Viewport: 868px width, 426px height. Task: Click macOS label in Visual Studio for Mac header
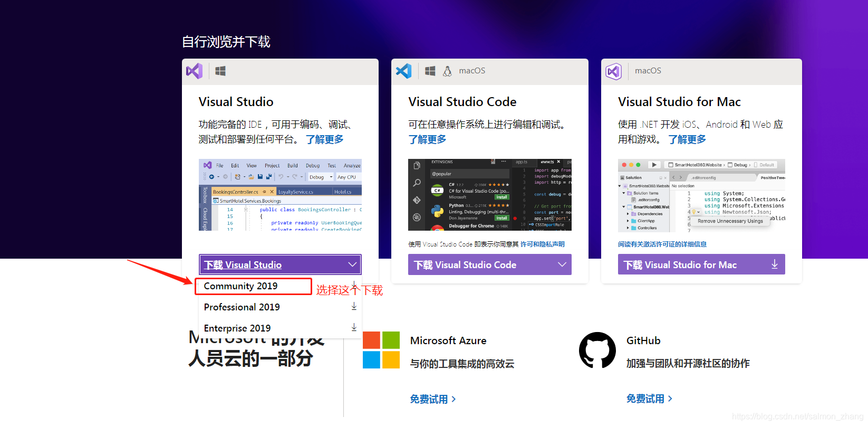[648, 71]
